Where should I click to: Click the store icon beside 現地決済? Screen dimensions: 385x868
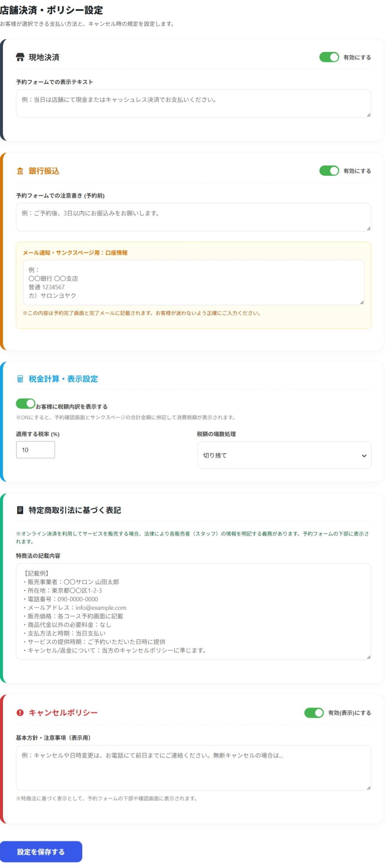(20, 57)
